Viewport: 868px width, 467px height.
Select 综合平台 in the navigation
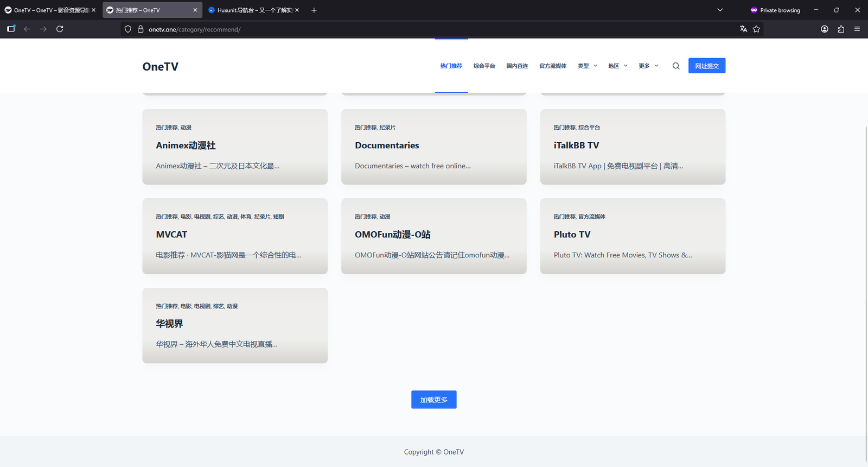[484, 66]
